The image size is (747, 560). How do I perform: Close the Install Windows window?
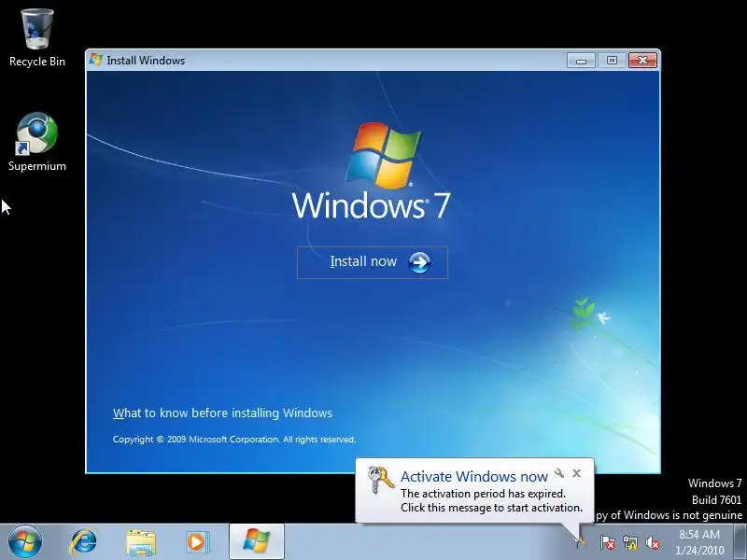pyautogui.click(x=642, y=61)
